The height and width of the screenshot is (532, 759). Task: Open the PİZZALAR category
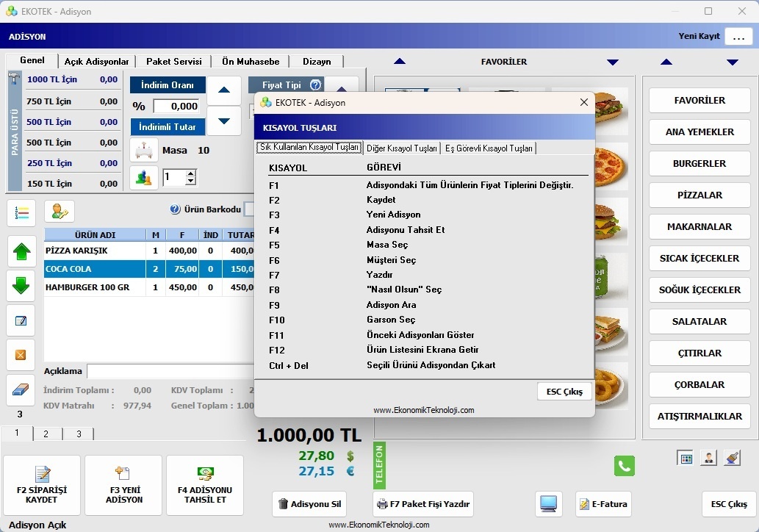coord(699,195)
